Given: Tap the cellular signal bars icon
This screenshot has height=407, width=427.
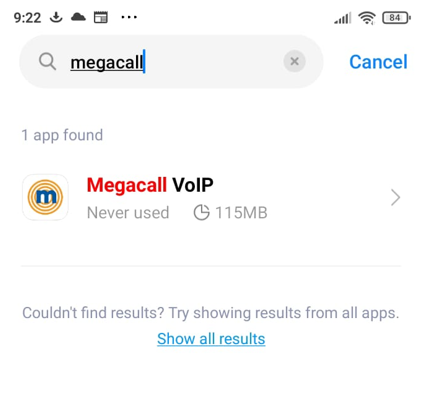Looking at the screenshot, I should (x=343, y=18).
